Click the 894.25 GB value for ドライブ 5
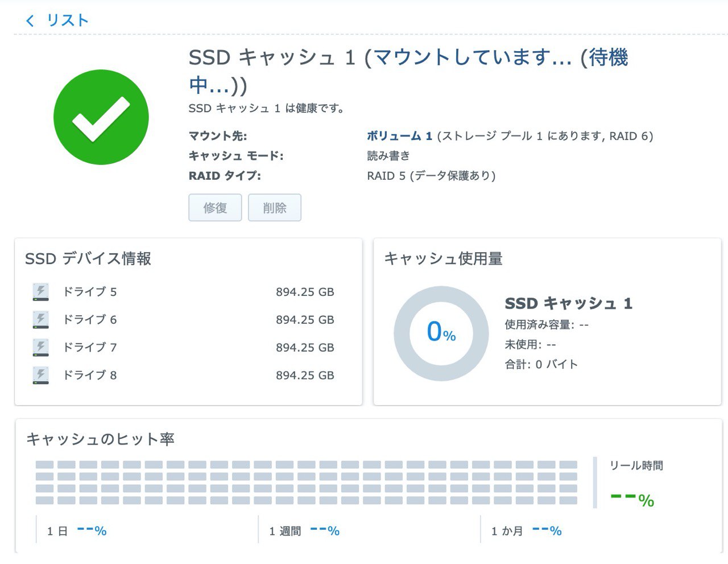728x564 pixels. [x=305, y=292]
